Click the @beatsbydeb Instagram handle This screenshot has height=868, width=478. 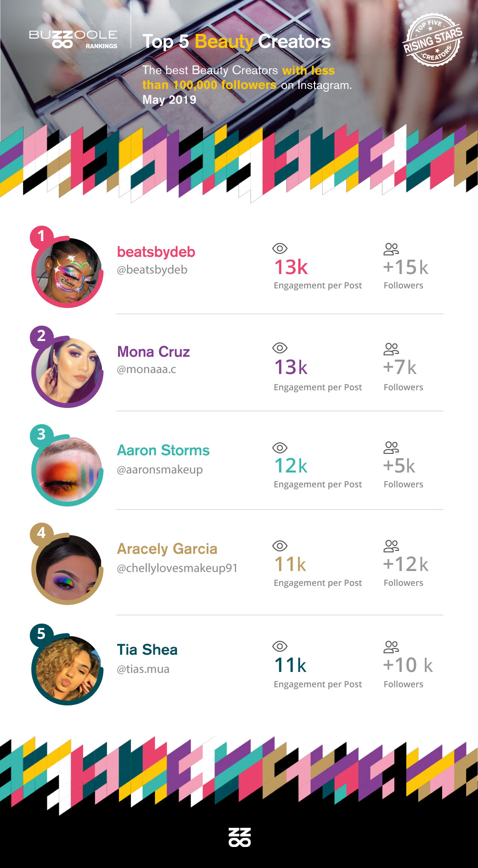coord(152,270)
